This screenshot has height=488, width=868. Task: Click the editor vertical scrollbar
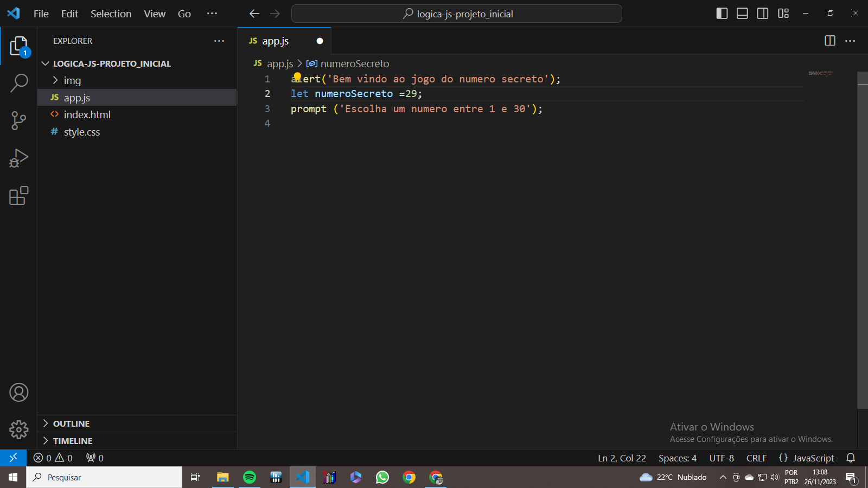pyautogui.click(x=863, y=241)
